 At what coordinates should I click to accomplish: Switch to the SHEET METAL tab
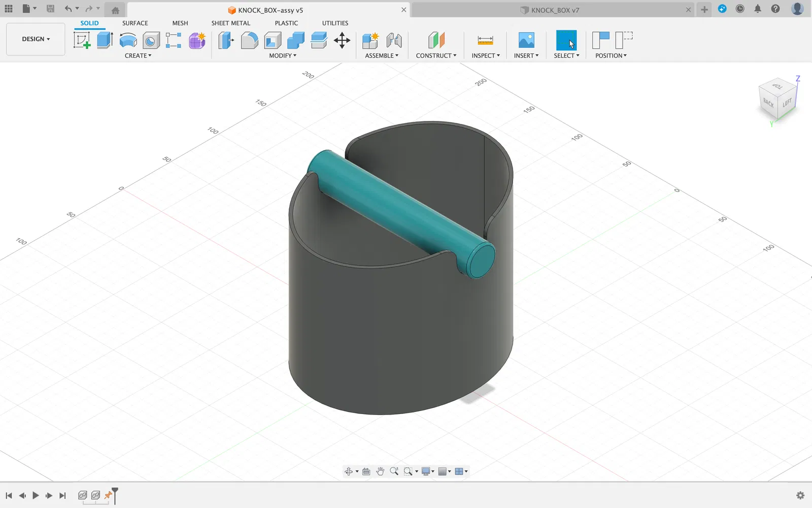coord(231,23)
